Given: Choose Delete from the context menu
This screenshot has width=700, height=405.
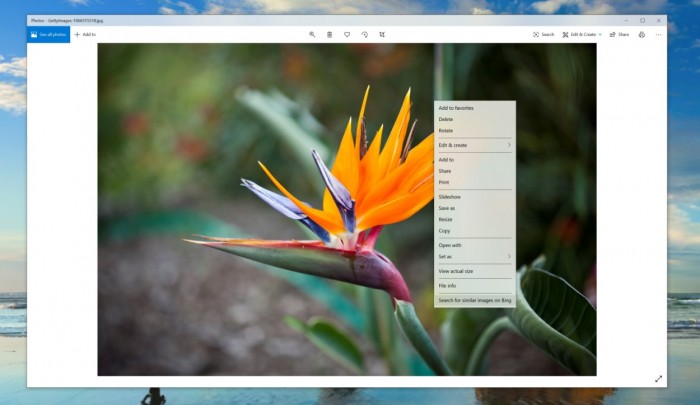Looking at the screenshot, I should pos(474,119).
